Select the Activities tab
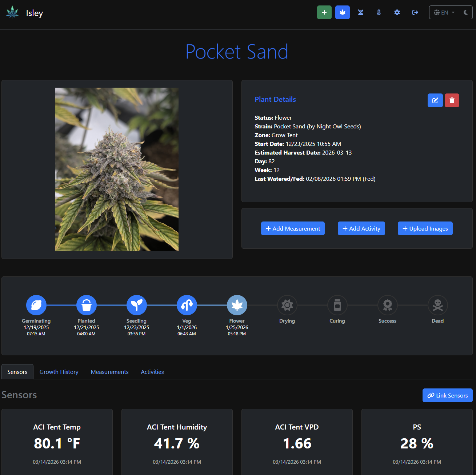 coord(152,372)
